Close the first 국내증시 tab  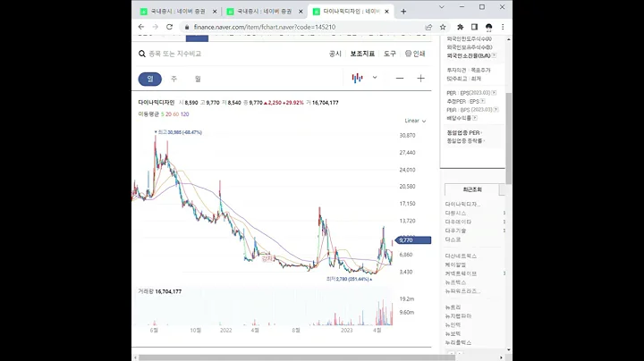(214, 12)
